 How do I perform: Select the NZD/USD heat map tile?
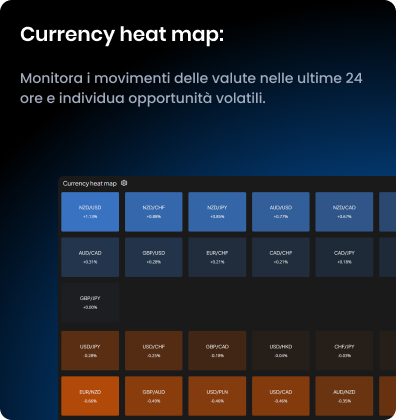pos(90,212)
